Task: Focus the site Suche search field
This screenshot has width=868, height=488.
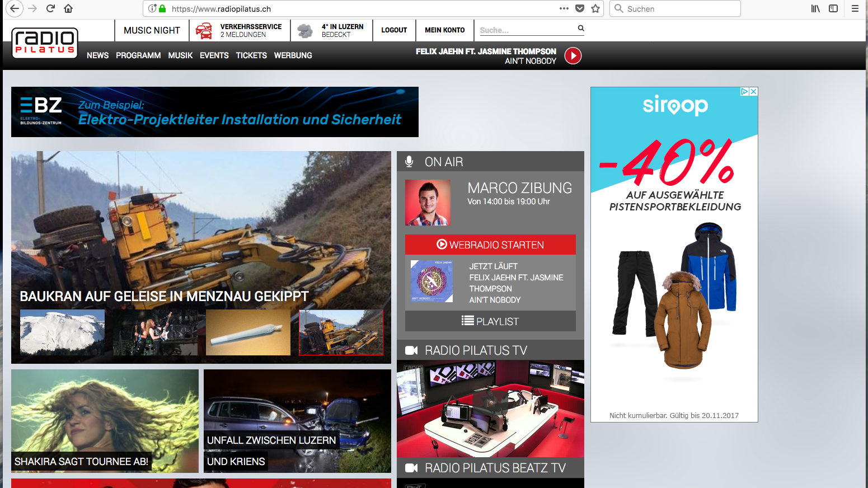Action: click(527, 30)
